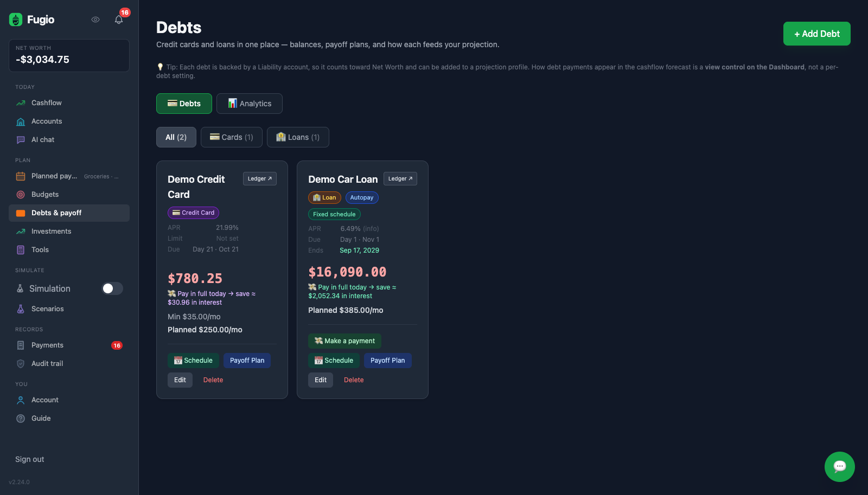The width and height of the screenshot is (868, 495).
Task: Open the Accounts sidebar icon
Action: [x=21, y=121]
